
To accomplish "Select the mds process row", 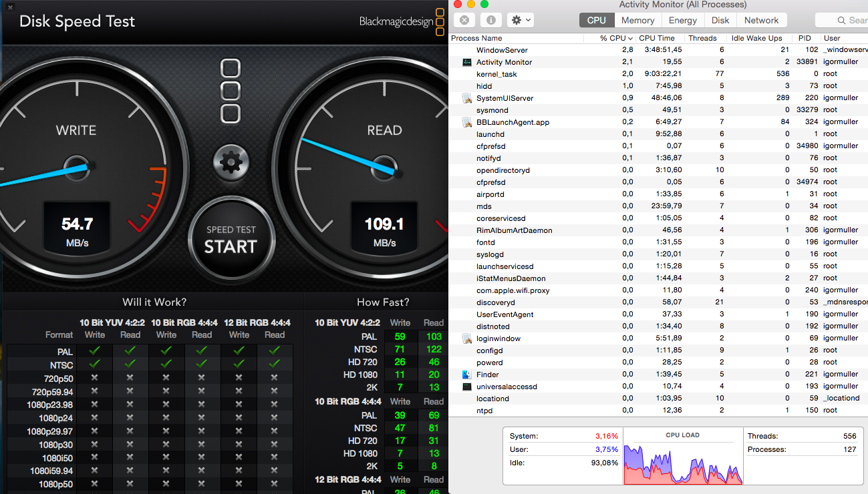I will [658, 206].
